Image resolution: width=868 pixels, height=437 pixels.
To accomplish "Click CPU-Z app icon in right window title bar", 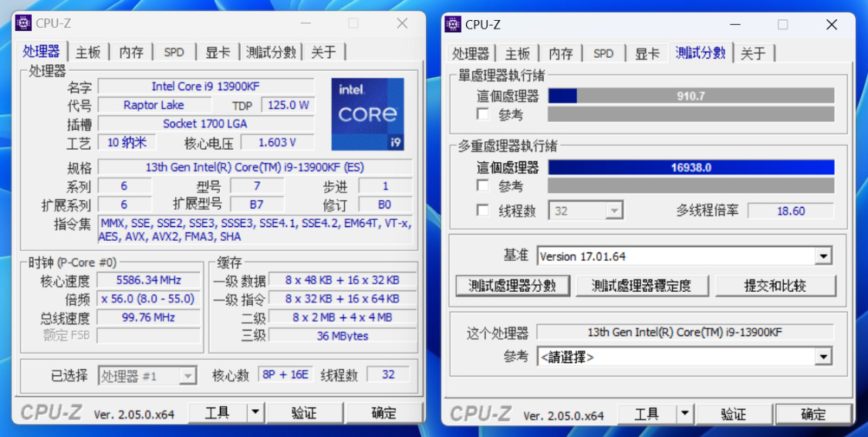I will [x=453, y=25].
